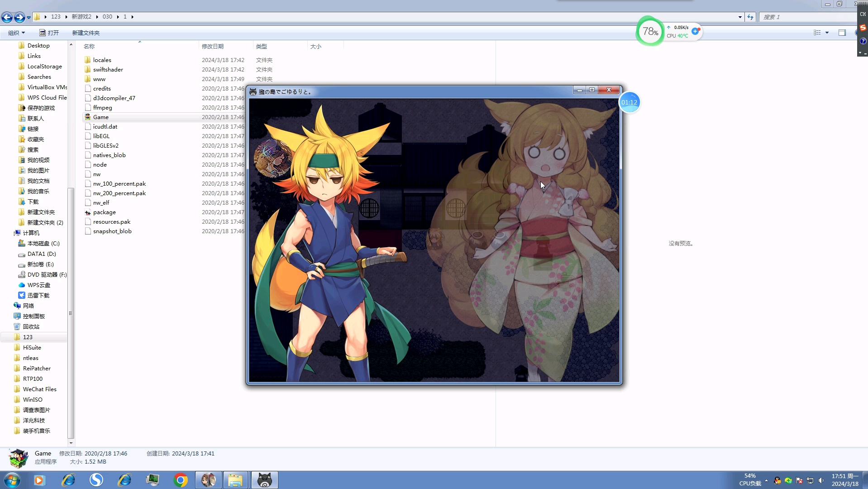Select the Game application icon in file list
868x489 pixels.
point(88,117)
